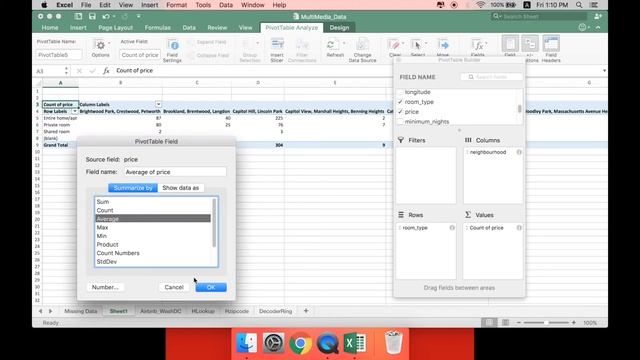
Task: Open Google Chrome from the Dock
Action: coord(300,343)
